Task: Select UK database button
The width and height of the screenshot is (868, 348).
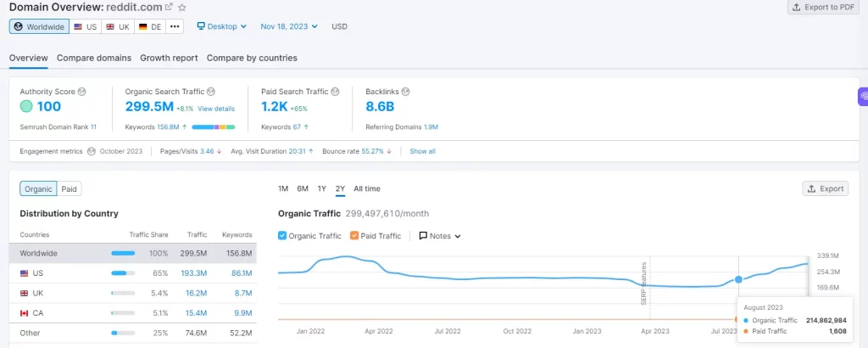Action: [118, 26]
